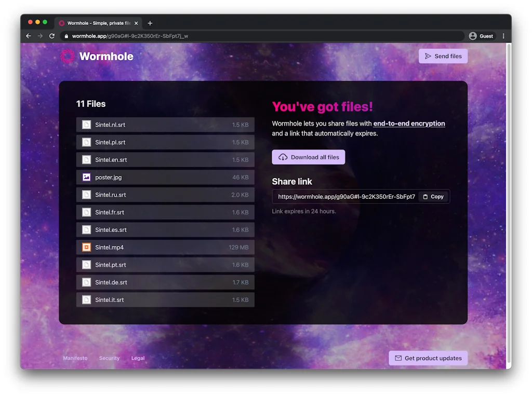This screenshot has width=532, height=396.
Task: Click the image icon next to poster.jpg
Action: pyautogui.click(x=86, y=177)
